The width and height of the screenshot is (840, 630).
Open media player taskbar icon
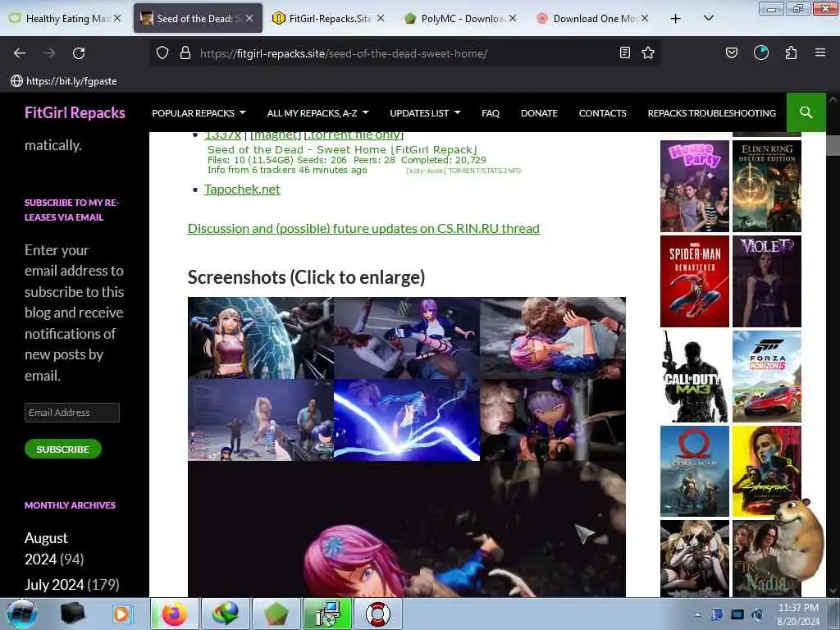point(121,614)
